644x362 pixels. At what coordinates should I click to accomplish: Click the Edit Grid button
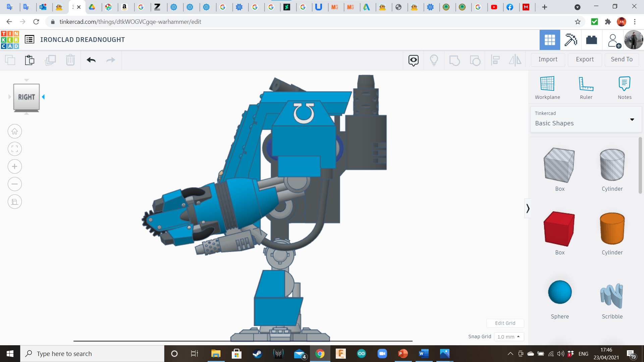pyautogui.click(x=505, y=323)
